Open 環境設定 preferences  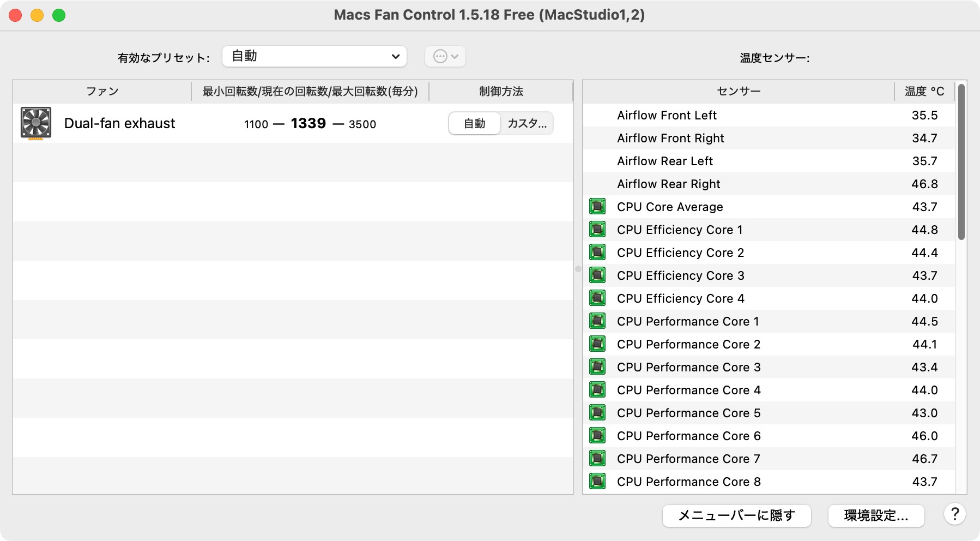coord(876,516)
